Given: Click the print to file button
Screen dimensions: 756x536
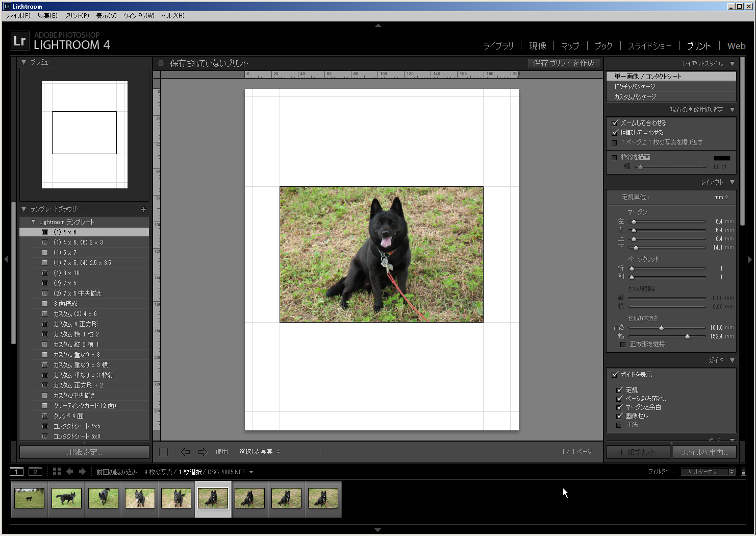Looking at the screenshot, I should pos(704,452).
